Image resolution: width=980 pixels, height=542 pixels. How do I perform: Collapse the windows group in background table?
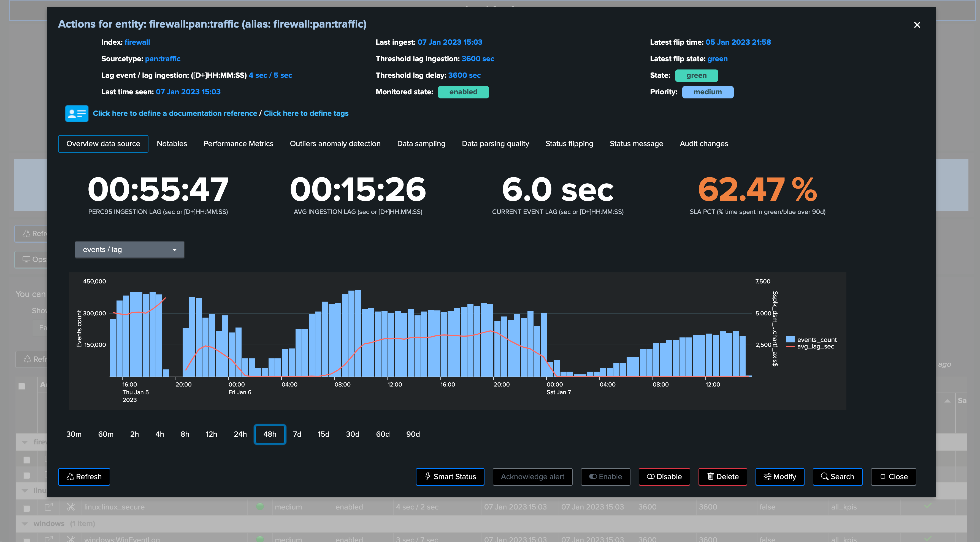pos(25,524)
